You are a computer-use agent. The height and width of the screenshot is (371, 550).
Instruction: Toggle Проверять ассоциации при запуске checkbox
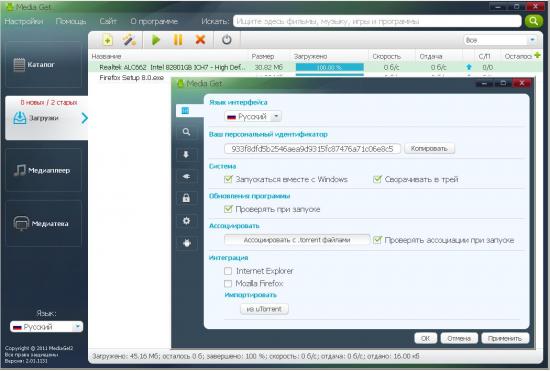377,240
